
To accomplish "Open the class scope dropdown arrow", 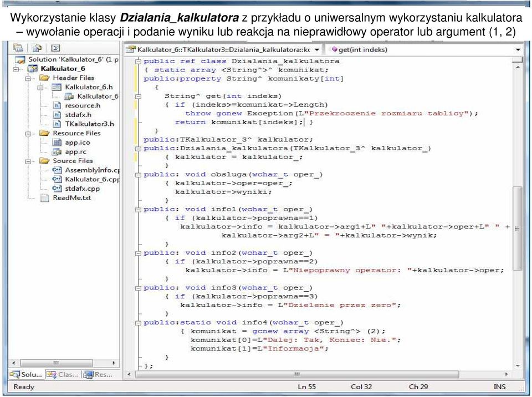I will 316,50.
